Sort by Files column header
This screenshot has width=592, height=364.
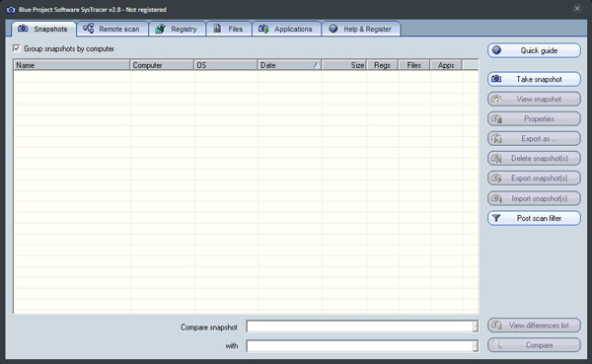pyautogui.click(x=414, y=65)
